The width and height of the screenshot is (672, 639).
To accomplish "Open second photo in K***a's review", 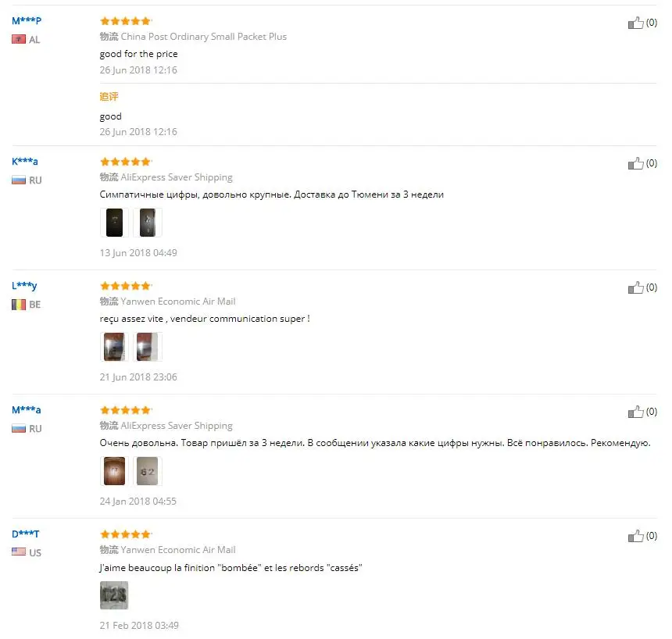I will 148,223.
